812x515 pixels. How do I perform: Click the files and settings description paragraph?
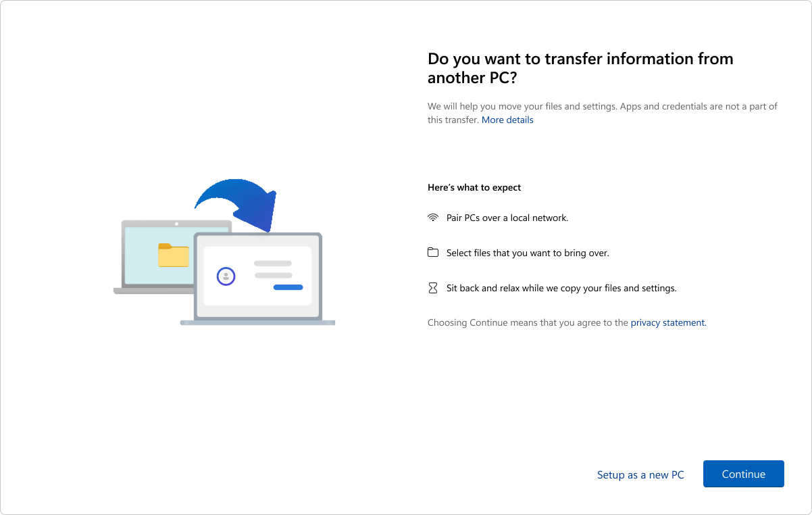[601, 113]
